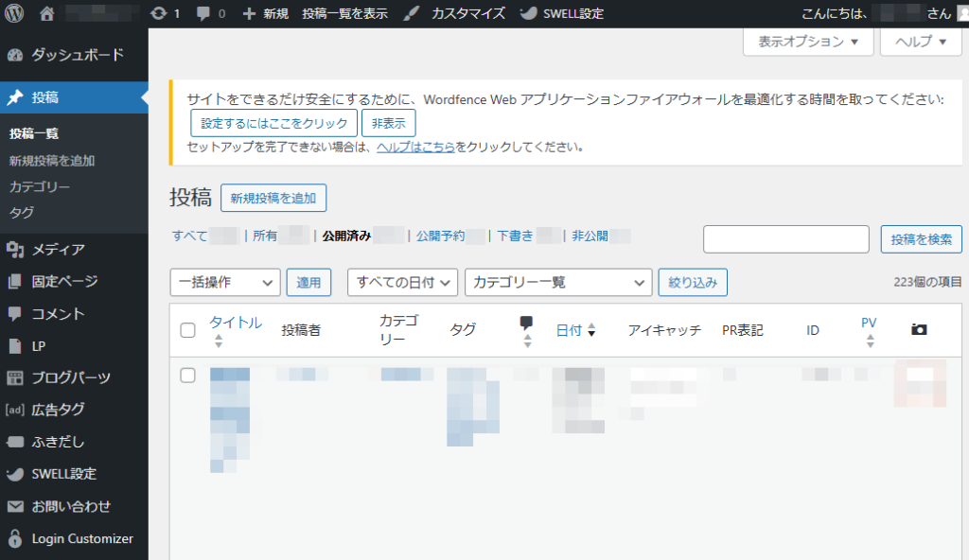
Task: Open site home icon in admin bar
Action: pos(47,13)
